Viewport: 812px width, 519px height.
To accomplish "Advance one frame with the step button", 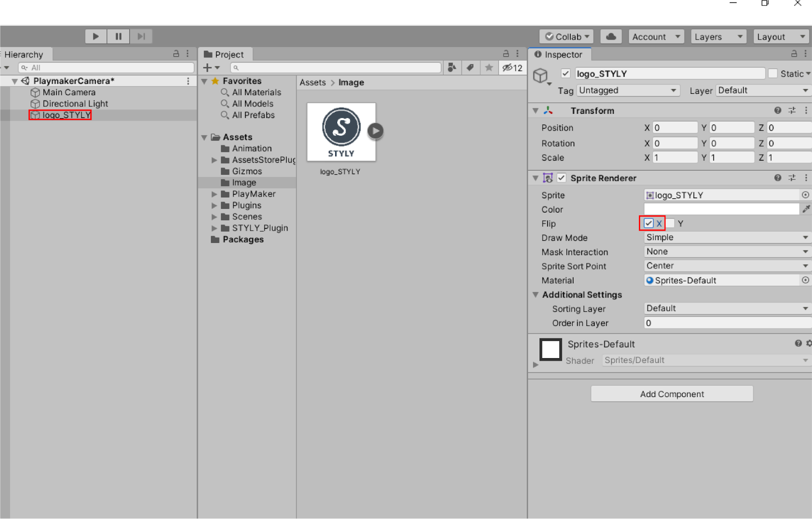I will coord(141,37).
